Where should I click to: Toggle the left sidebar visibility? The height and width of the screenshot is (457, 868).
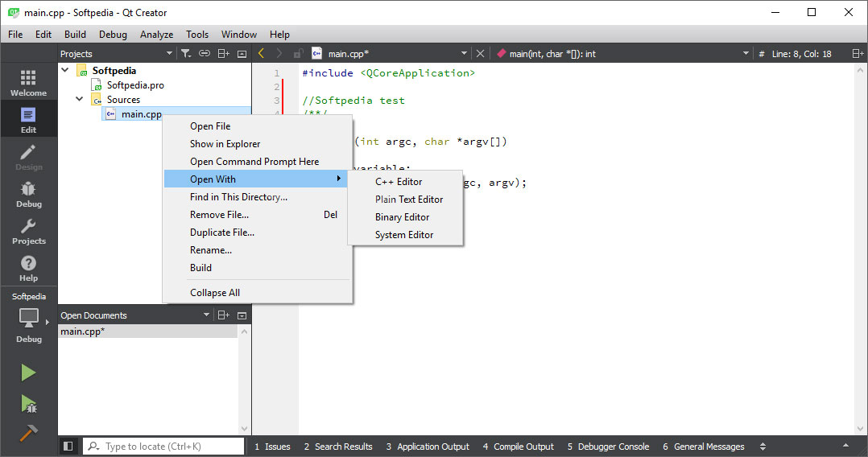click(x=68, y=447)
